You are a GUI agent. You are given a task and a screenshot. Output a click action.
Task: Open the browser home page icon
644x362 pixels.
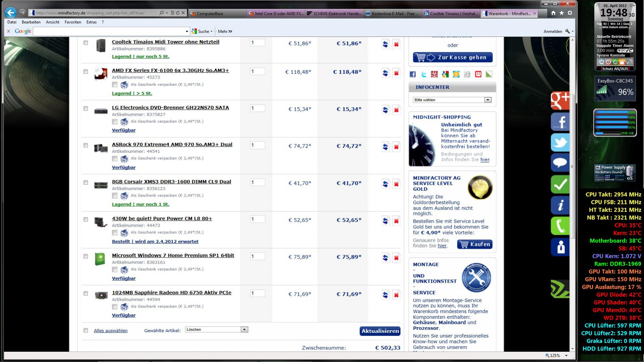(x=553, y=13)
